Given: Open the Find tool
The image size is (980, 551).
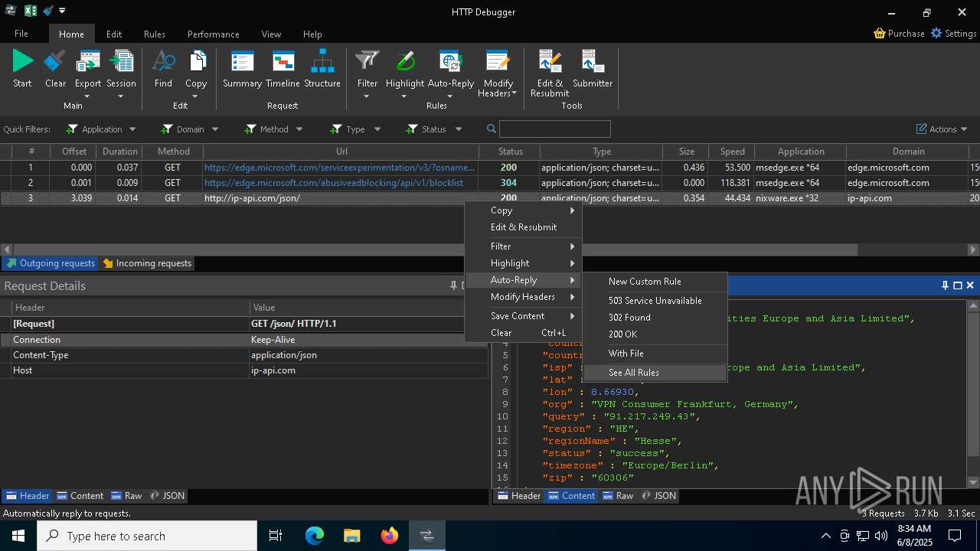Looking at the screenshot, I should (x=163, y=70).
